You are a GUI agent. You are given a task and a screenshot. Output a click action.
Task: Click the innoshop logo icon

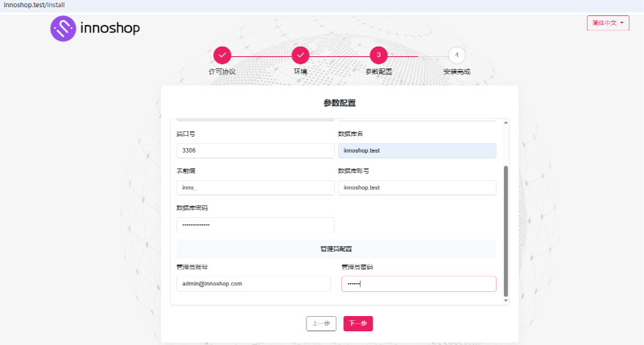pyautogui.click(x=63, y=29)
